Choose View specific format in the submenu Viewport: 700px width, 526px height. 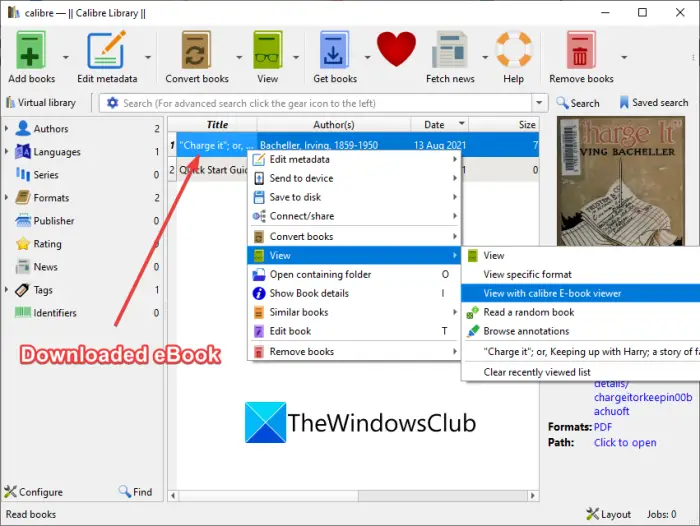tap(581, 274)
